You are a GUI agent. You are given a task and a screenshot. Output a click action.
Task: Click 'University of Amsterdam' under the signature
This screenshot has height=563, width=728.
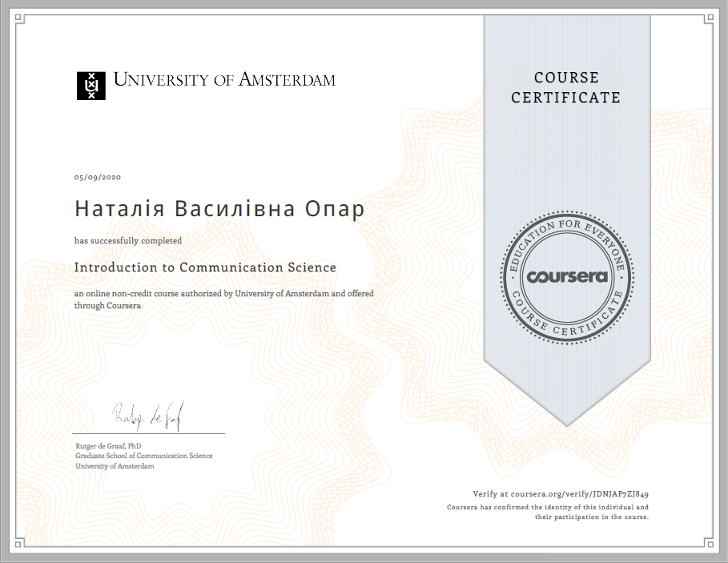tap(115, 466)
